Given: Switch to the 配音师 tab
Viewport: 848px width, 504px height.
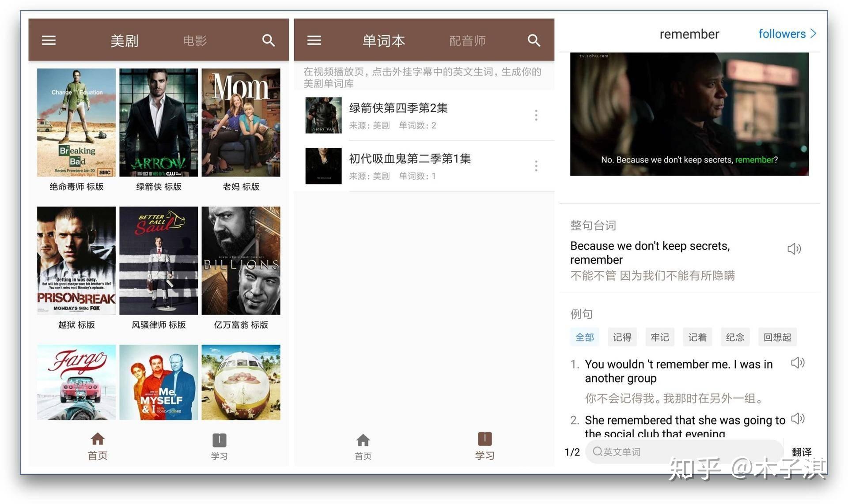Looking at the screenshot, I should [467, 41].
